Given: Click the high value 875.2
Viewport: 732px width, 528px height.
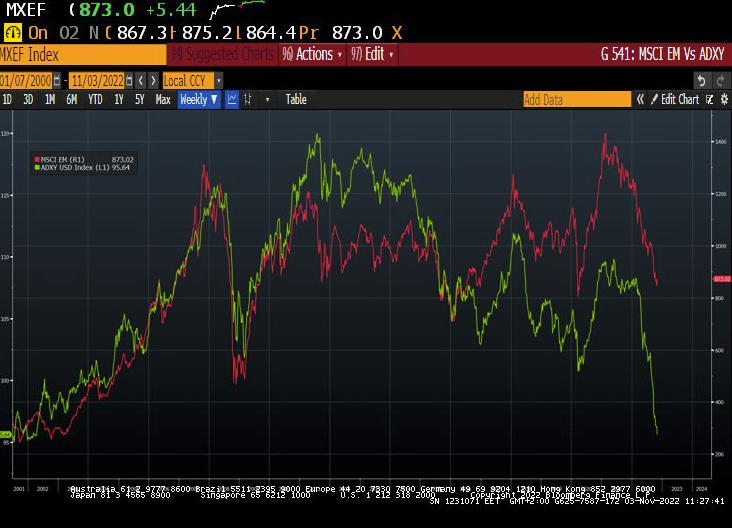Looking at the screenshot, I should (207, 33).
